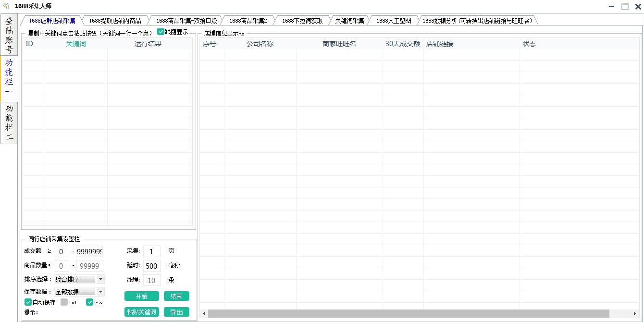Focus the 成交额 minimum value field
This screenshot has height=322, width=644.
click(x=62, y=251)
